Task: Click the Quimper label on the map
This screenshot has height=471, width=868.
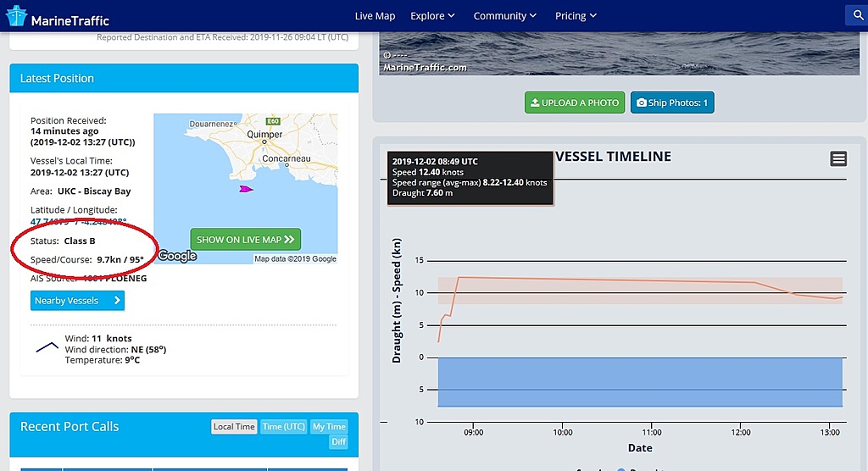Action: (264, 135)
